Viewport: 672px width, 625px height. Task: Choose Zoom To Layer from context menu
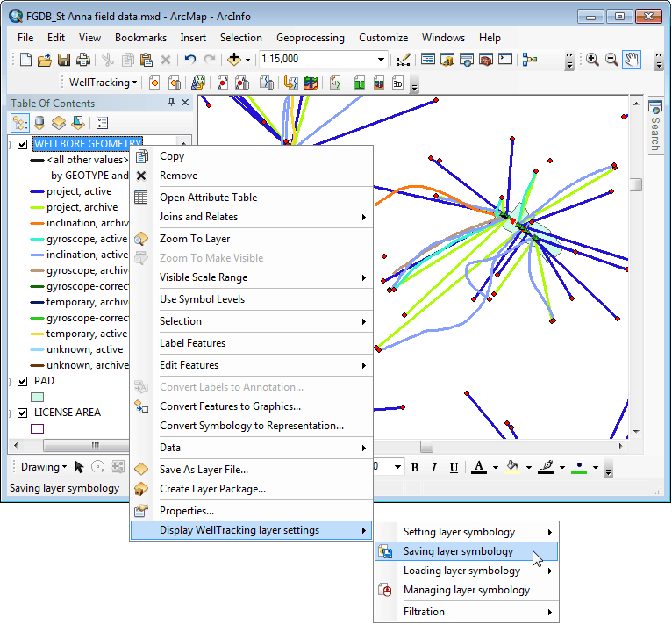click(x=251, y=239)
